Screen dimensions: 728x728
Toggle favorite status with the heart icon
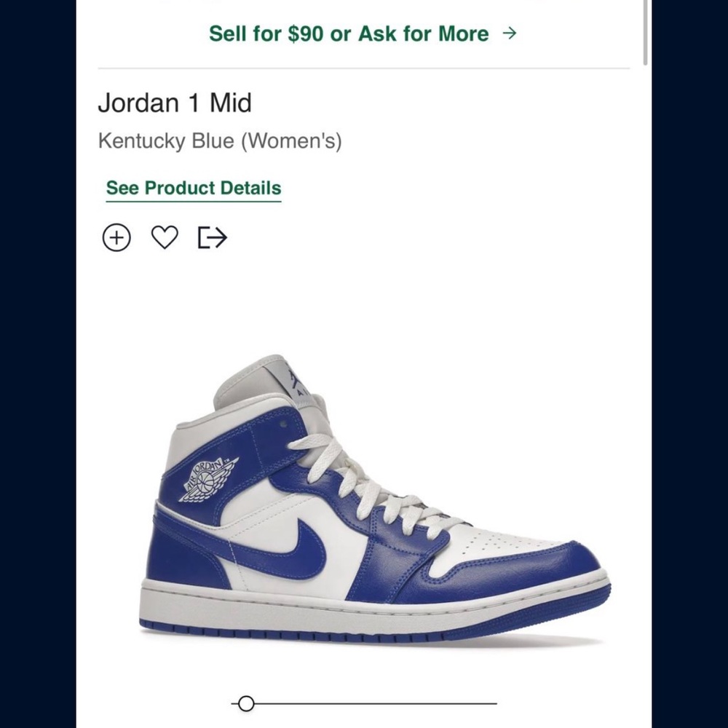(165, 237)
